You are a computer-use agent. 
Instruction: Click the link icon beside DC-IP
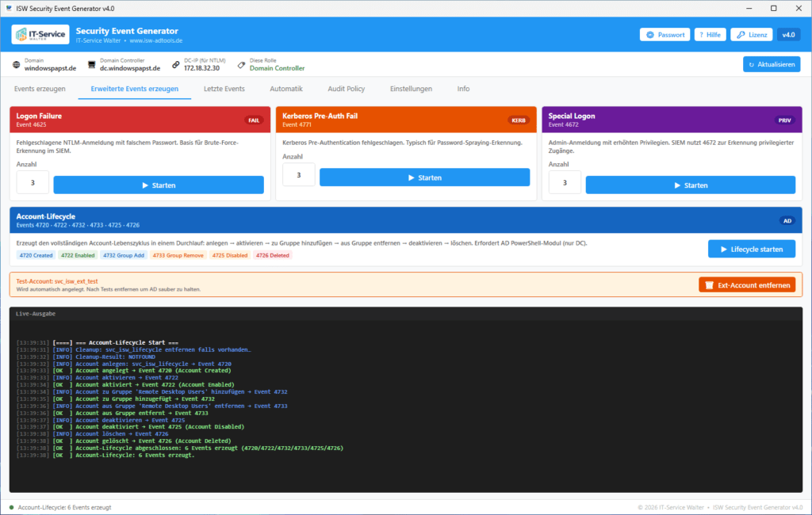point(176,65)
